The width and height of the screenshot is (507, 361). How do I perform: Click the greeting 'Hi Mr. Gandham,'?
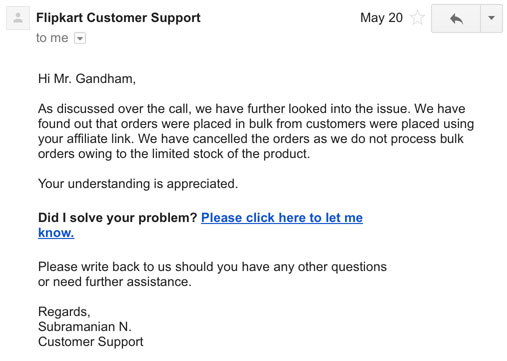point(87,79)
